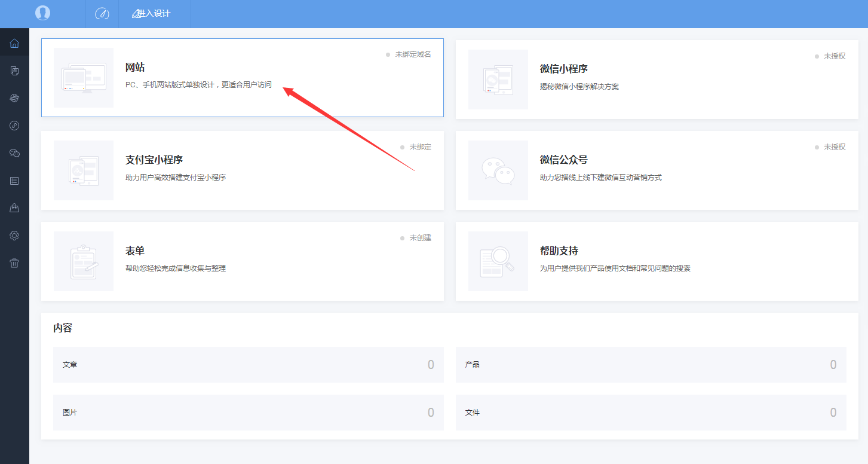Image resolution: width=868 pixels, height=464 pixels.
Task: Open the shopping bag icon in sidebar
Action: click(14, 208)
